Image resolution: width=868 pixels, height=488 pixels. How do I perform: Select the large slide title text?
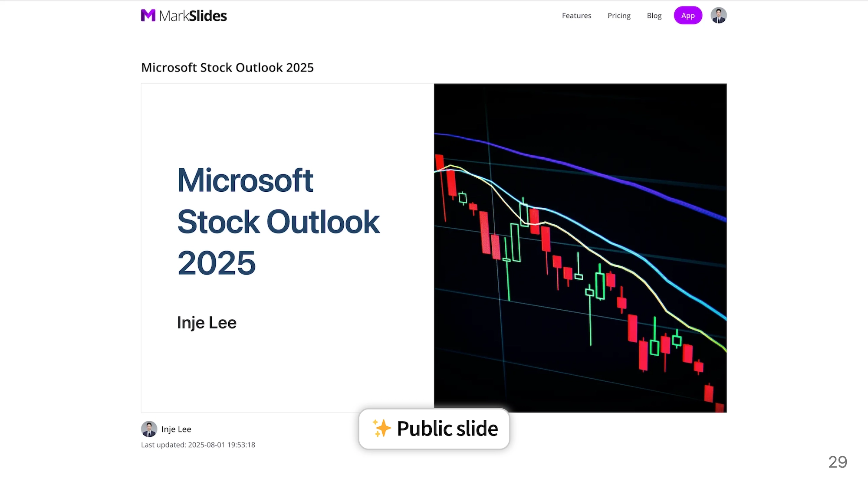pos(278,221)
